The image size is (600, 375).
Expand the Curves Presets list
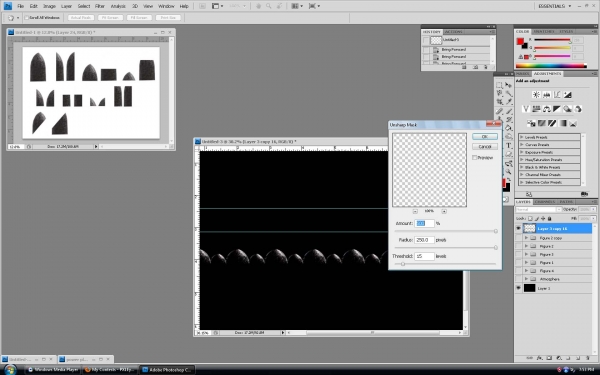522,145
